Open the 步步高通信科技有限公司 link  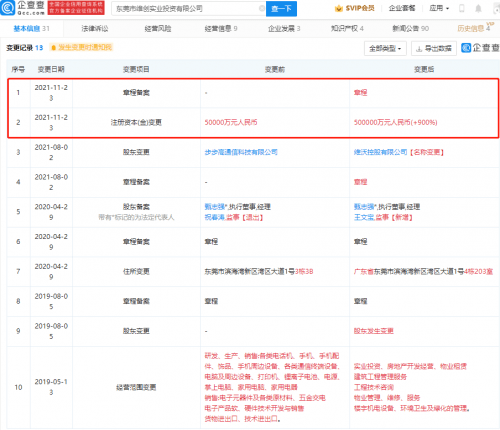click(241, 152)
